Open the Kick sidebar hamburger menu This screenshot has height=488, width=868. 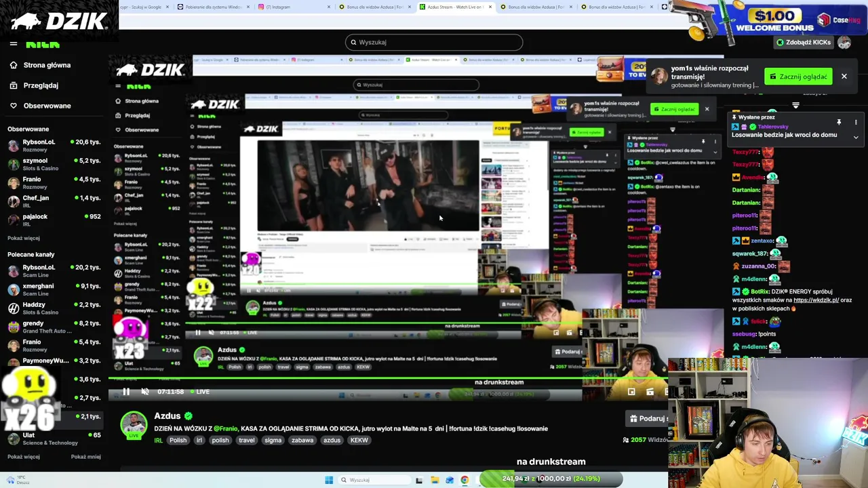[13, 43]
